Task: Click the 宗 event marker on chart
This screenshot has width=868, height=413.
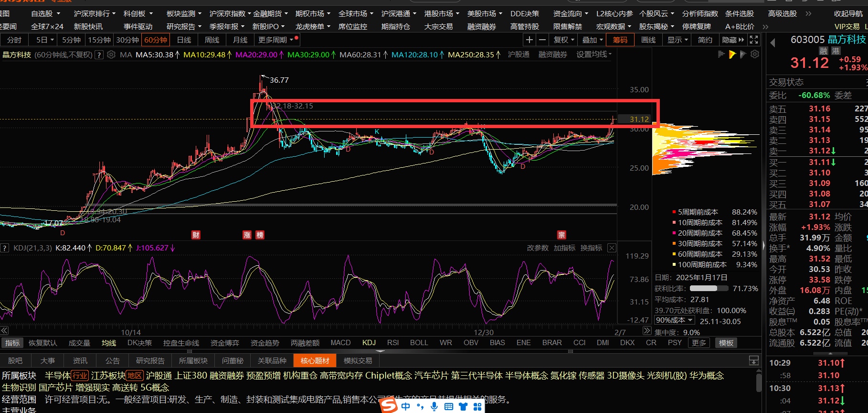Action: click(x=561, y=235)
